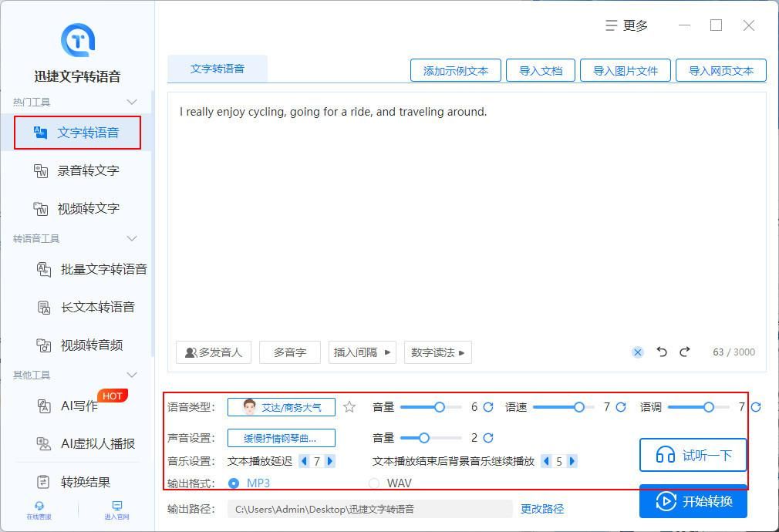Click the 迅捷文字转语音 app logo
This screenshot has width=779, height=532.
coord(77,40)
